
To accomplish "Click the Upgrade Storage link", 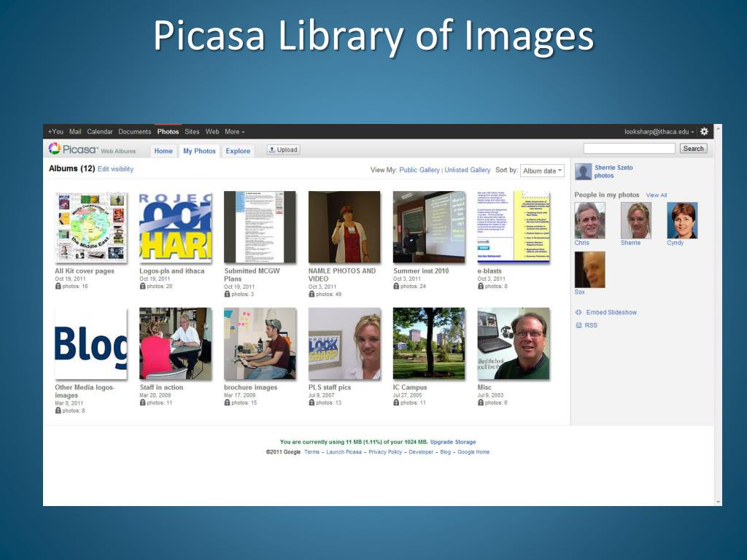I will [x=453, y=442].
